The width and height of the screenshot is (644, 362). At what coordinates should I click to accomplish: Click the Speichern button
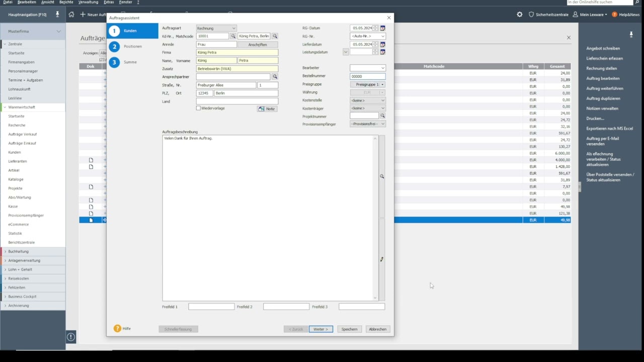click(349, 329)
